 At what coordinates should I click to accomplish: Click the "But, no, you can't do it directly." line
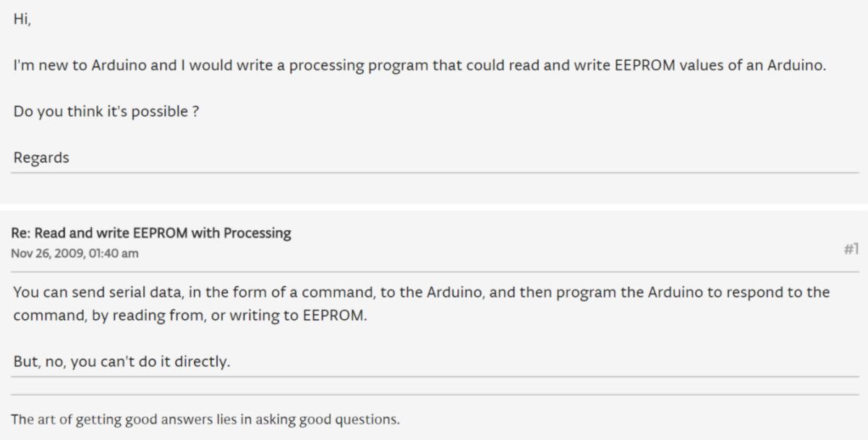(122, 362)
